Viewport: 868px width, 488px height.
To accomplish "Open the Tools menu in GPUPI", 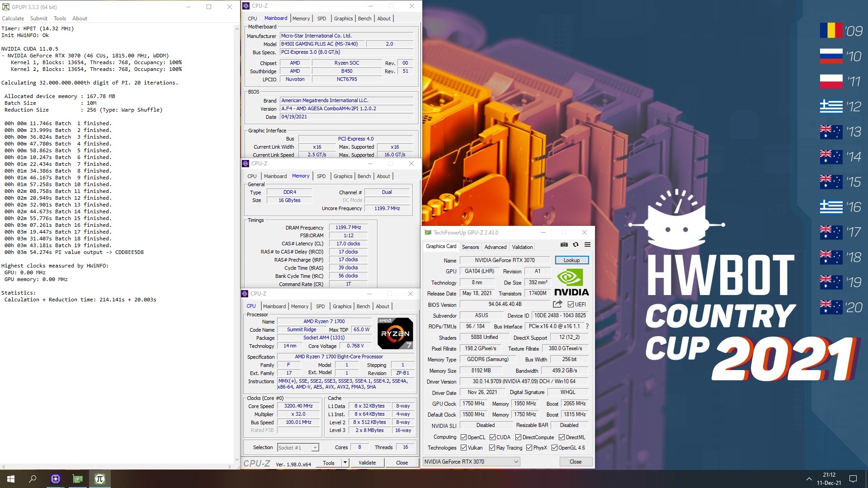I will click(x=60, y=19).
